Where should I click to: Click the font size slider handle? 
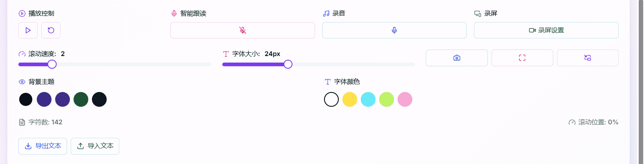coord(288,64)
